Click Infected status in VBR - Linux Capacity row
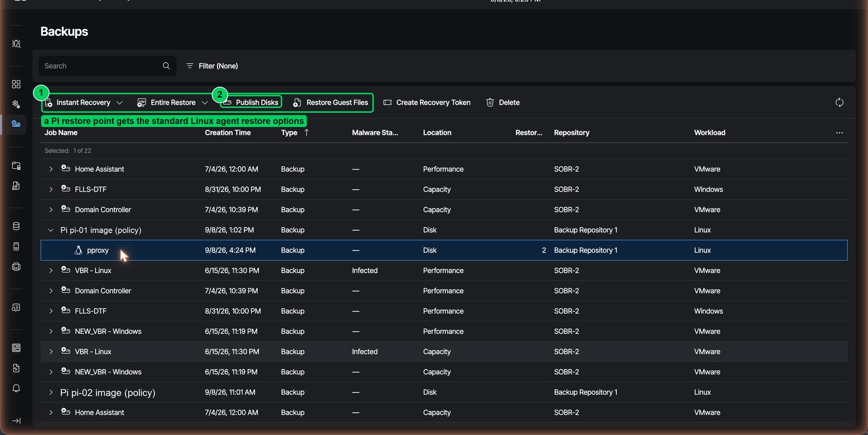This screenshot has height=435, width=868. point(365,352)
